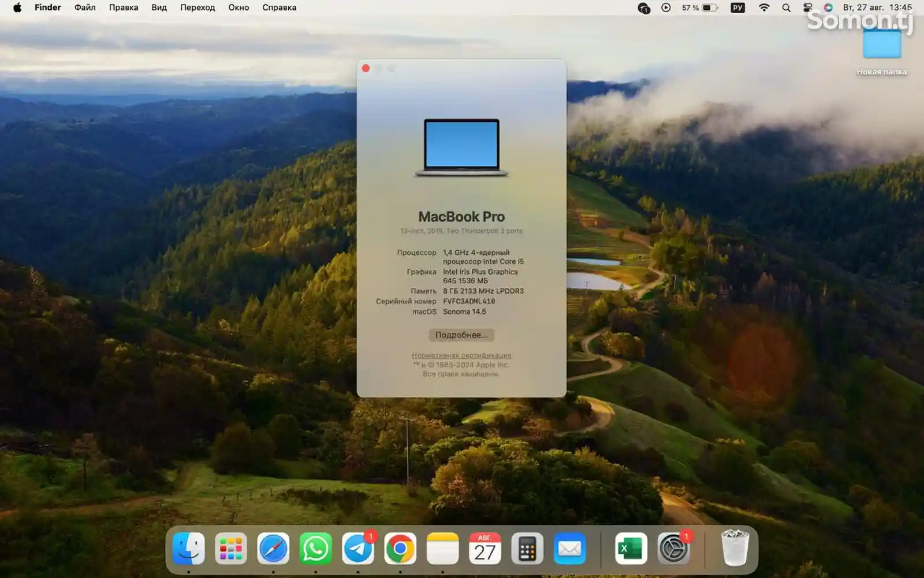Click the leftmost status icon in menu bar

pos(644,8)
